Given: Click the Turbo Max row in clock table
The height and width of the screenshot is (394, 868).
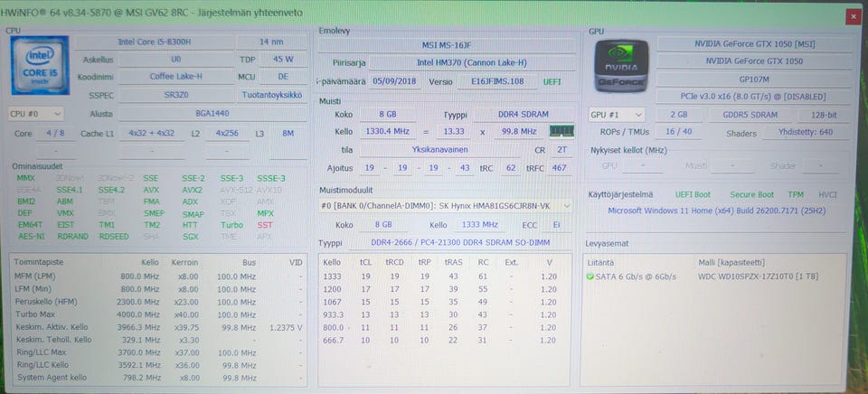Looking at the screenshot, I should (x=38, y=314).
